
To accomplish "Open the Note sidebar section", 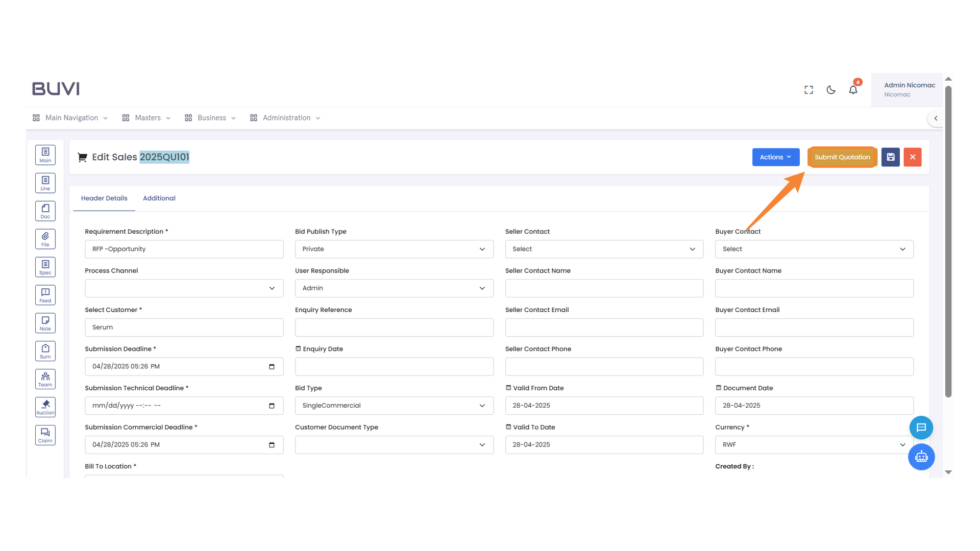I will 45,322.
